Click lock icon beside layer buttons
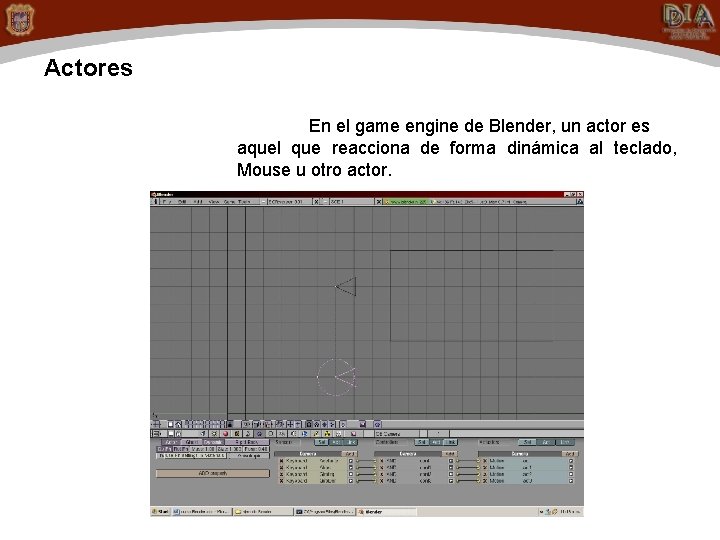 click(x=230, y=424)
